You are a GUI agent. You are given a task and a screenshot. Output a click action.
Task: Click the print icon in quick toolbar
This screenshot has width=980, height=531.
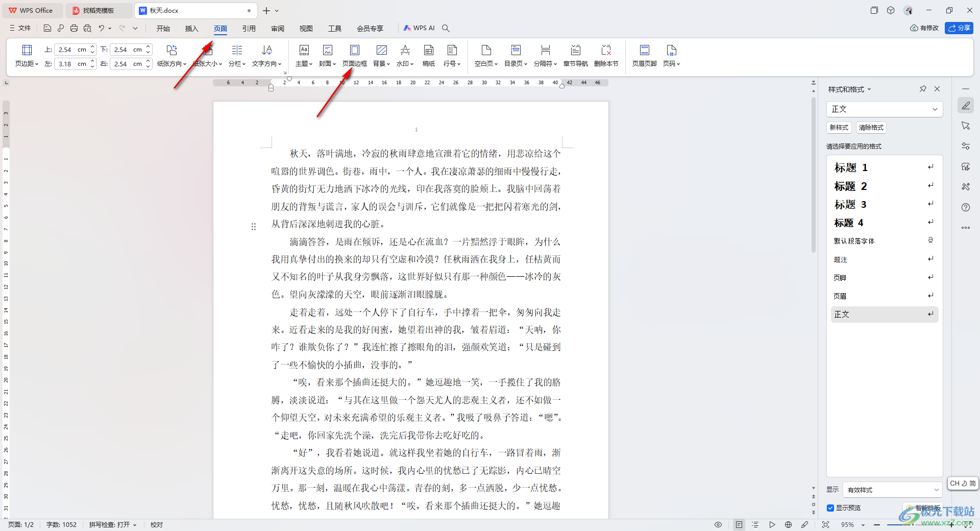pos(74,28)
